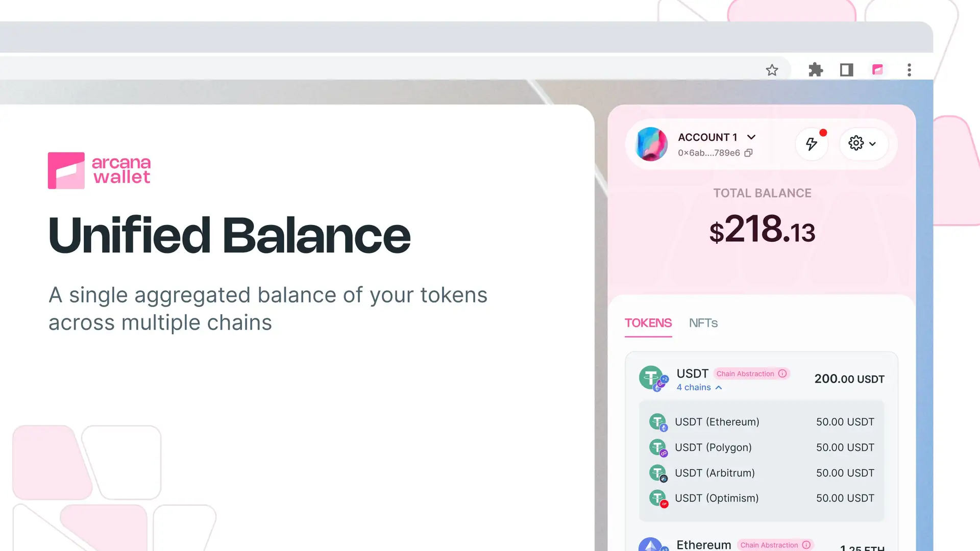The height and width of the screenshot is (551, 980).
Task: Select the USDT (Polygon) row
Action: [761, 447]
